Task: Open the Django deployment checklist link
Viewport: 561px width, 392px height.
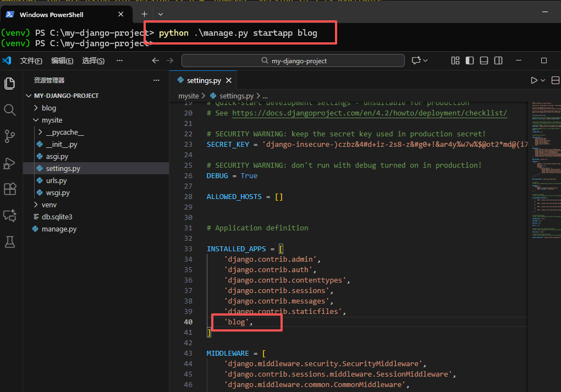Action: pyautogui.click(x=370, y=113)
